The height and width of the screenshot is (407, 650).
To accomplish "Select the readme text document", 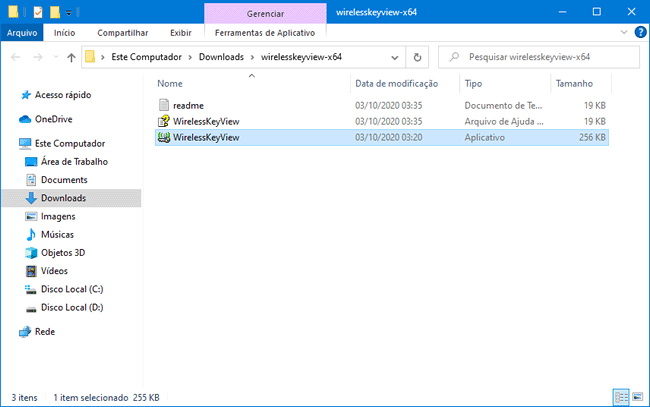I will tap(188, 105).
